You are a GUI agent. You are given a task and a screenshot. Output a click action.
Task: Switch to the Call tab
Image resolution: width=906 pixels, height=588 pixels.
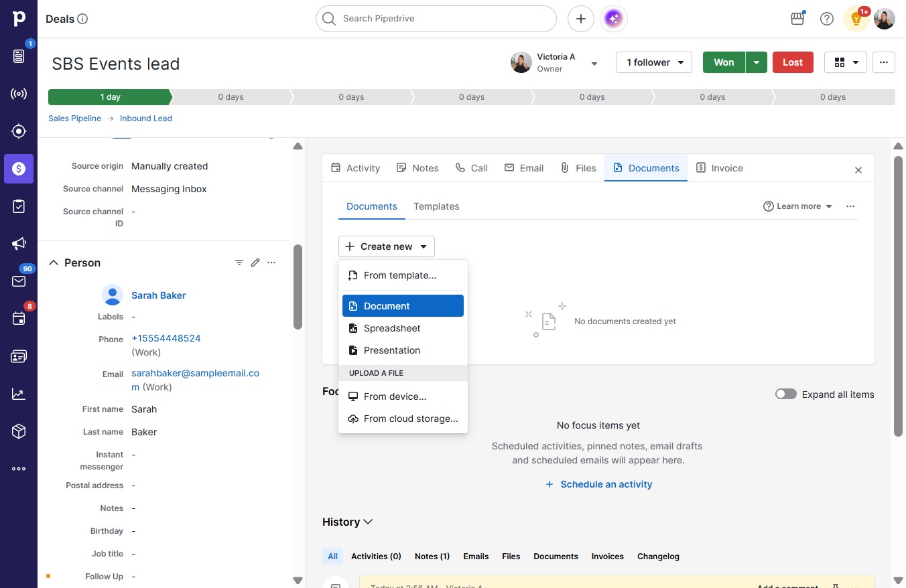(x=472, y=168)
